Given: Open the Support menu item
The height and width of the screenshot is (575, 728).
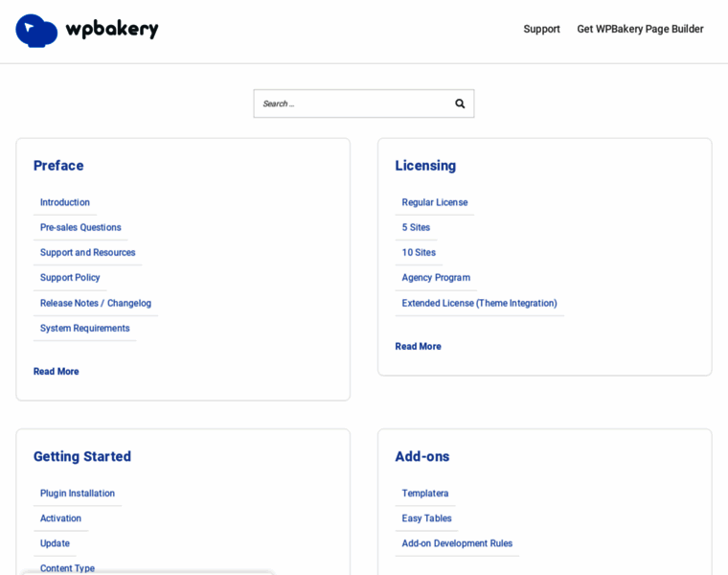Looking at the screenshot, I should 541,29.
